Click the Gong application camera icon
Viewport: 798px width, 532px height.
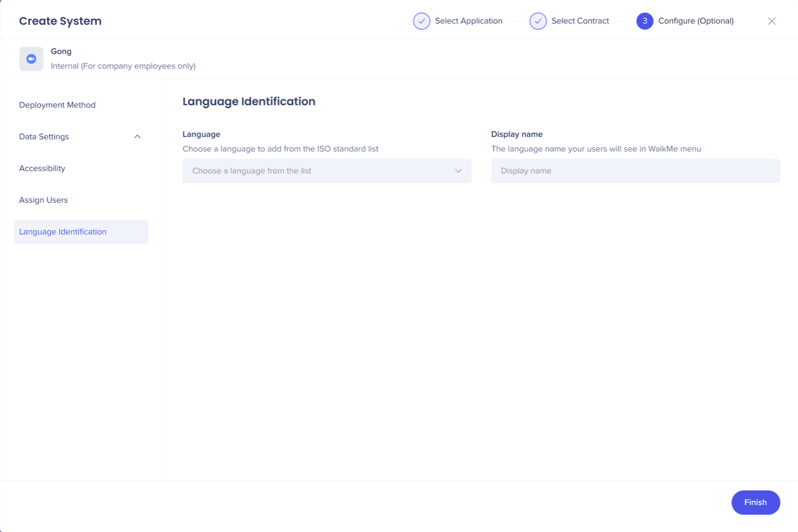tap(32, 59)
